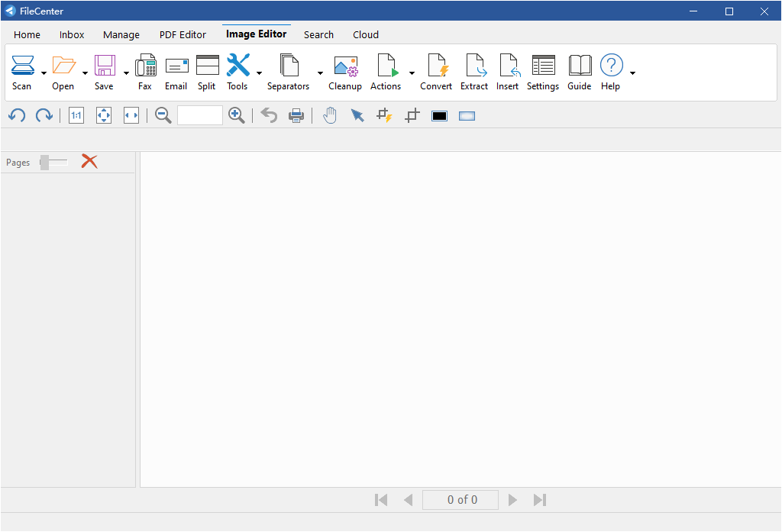Viewport: 782px width, 532px height.
Task: Select the arrow pointer tool
Action: [x=357, y=116]
